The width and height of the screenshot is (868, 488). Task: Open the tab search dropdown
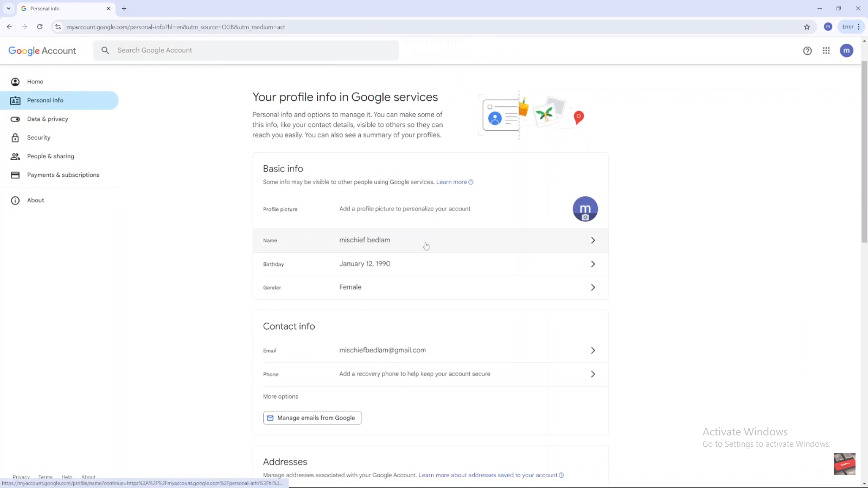pyautogui.click(x=9, y=9)
